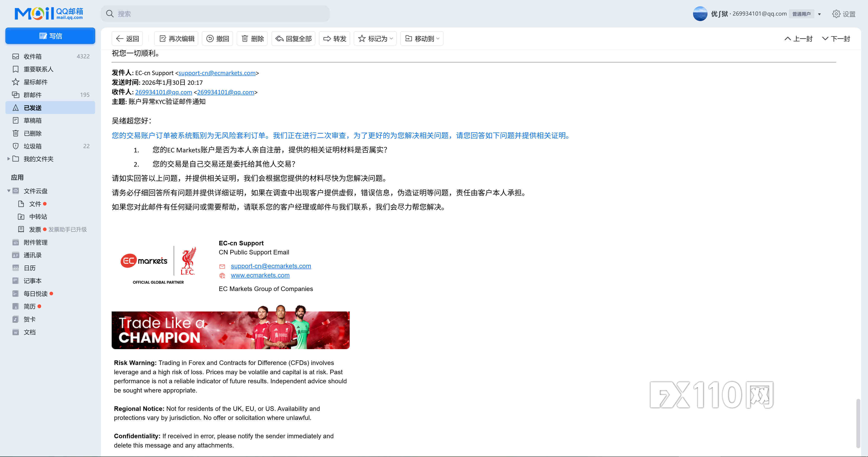Click the 普通用户 badge

tap(801, 14)
